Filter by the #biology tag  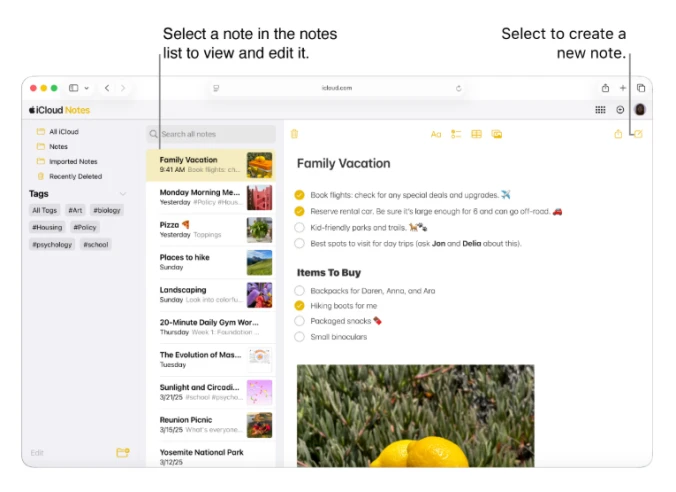pyautogui.click(x=106, y=210)
